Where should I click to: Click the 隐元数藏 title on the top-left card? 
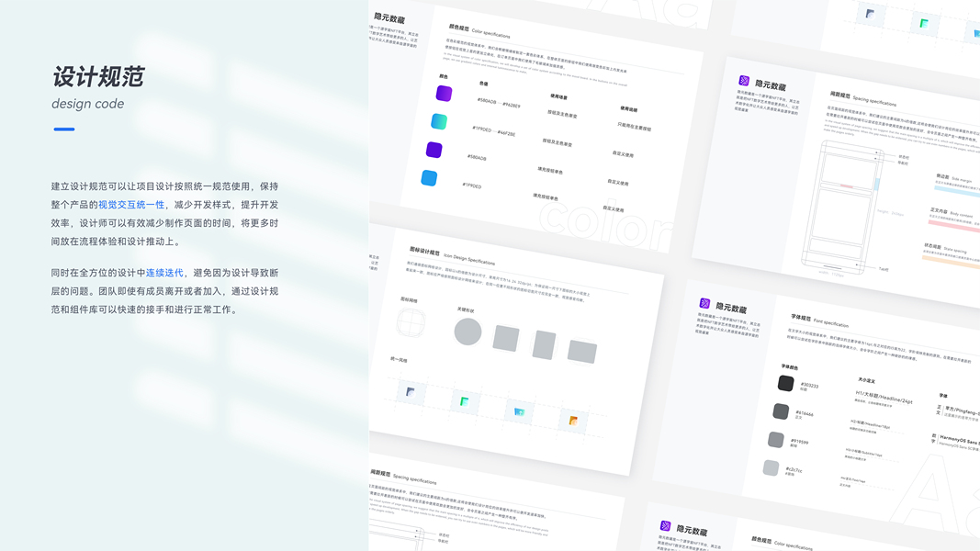pyautogui.click(x=389, y=18)
